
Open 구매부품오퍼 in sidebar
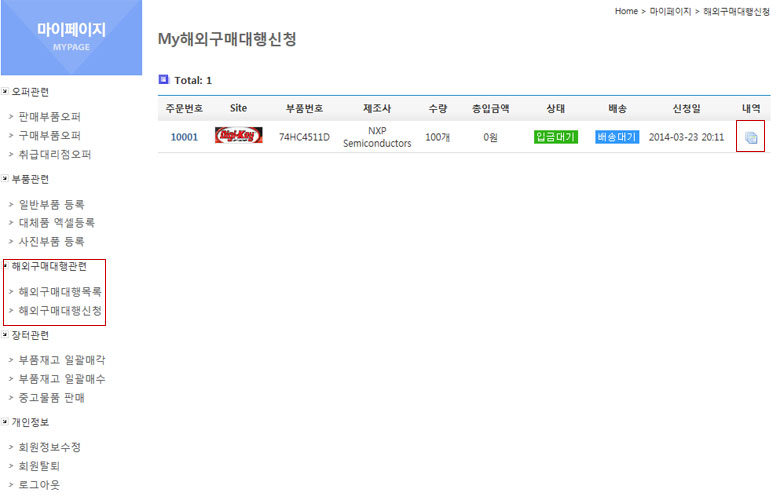click(49, 136)
